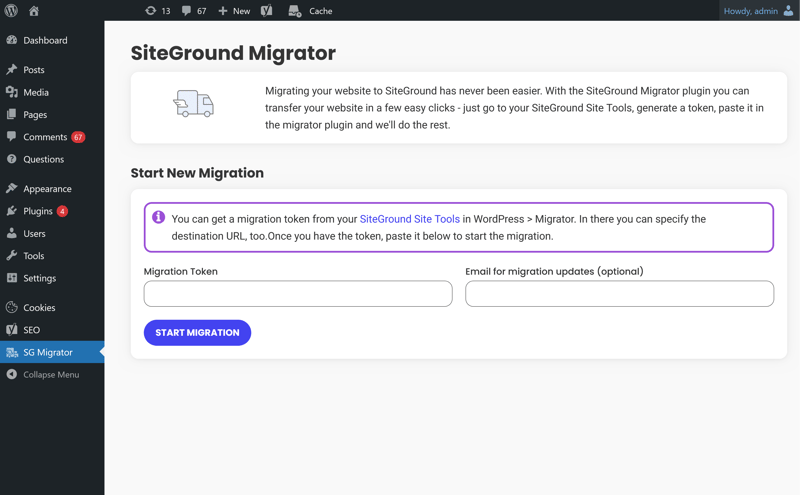Open the SEO menu item

pyautogui.click(x=52, y=330)
